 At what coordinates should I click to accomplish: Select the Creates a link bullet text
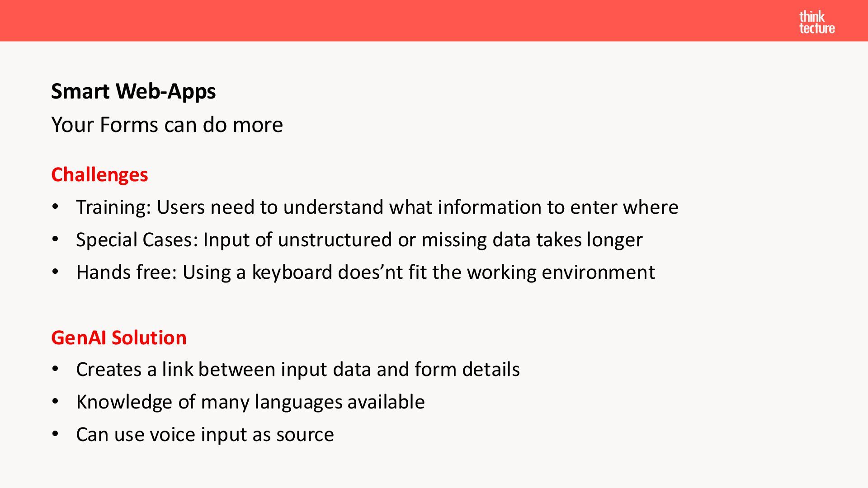click(298, 370)
